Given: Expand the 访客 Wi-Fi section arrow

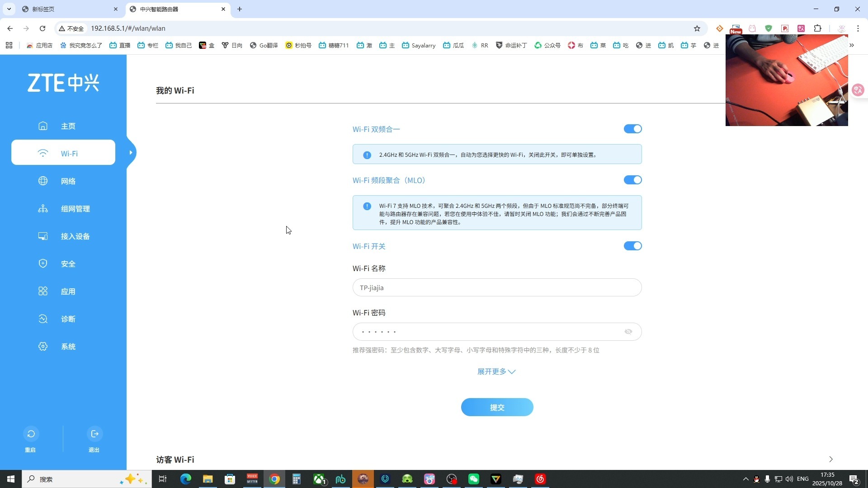Looking at the screenshot, I should (830, 460).
